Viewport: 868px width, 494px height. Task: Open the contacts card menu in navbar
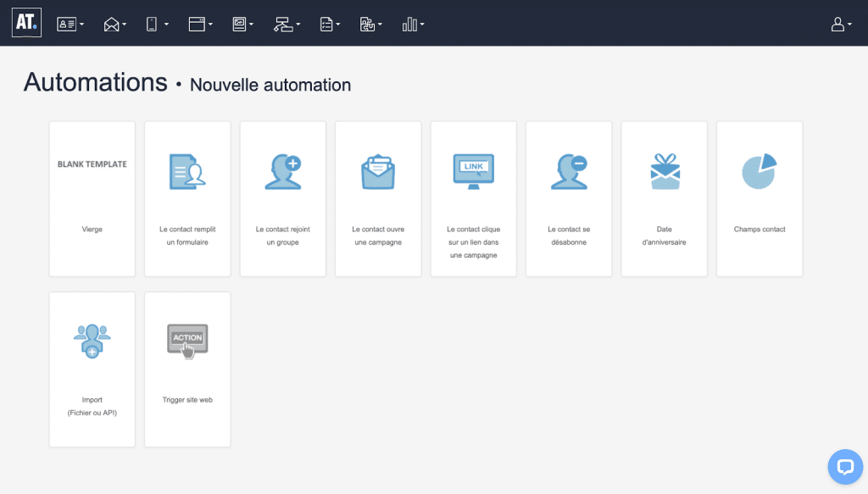coord(70,25)
